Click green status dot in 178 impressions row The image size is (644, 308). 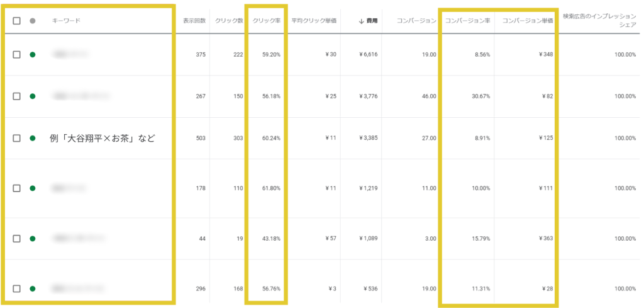[x=32, y=188]
